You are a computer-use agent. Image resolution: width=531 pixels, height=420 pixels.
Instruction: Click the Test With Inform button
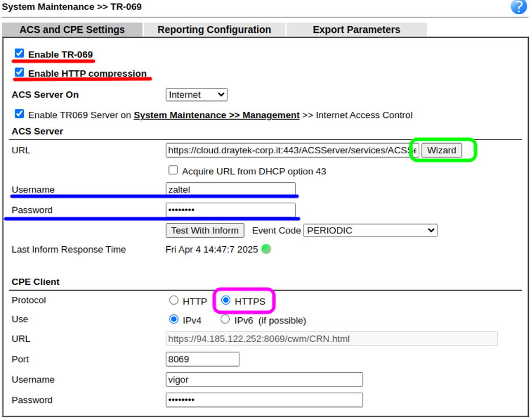tap(205, 230)
